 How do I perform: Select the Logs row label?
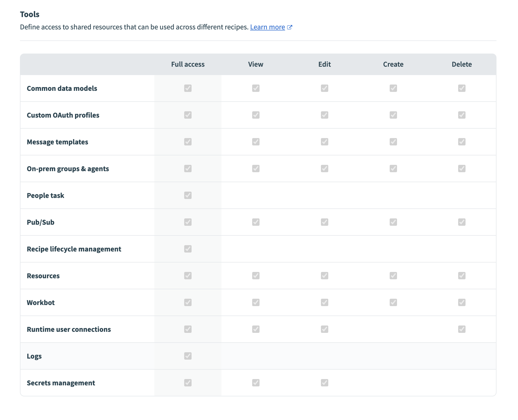[x=34, y=356]
